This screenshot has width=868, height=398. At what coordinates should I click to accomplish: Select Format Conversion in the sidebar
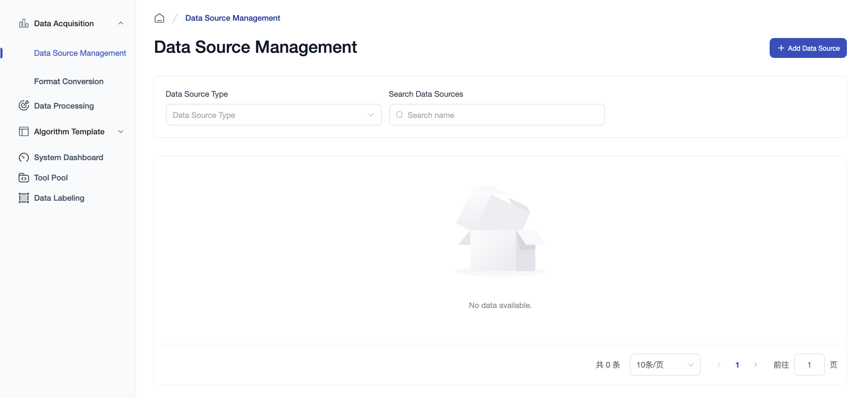[x=69, y=82]
